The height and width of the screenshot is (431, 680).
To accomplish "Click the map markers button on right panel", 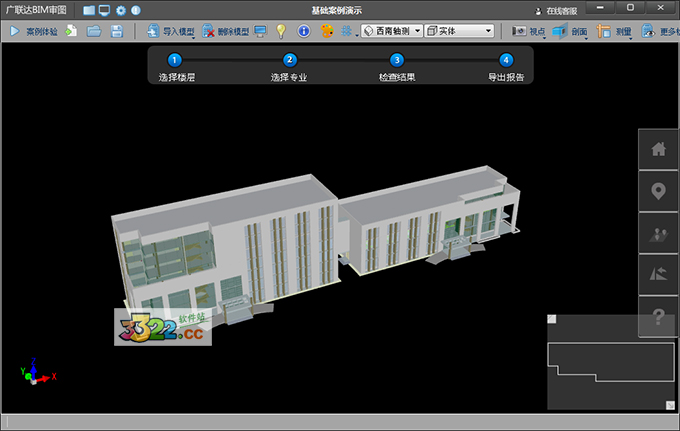I will click(658, 233).
